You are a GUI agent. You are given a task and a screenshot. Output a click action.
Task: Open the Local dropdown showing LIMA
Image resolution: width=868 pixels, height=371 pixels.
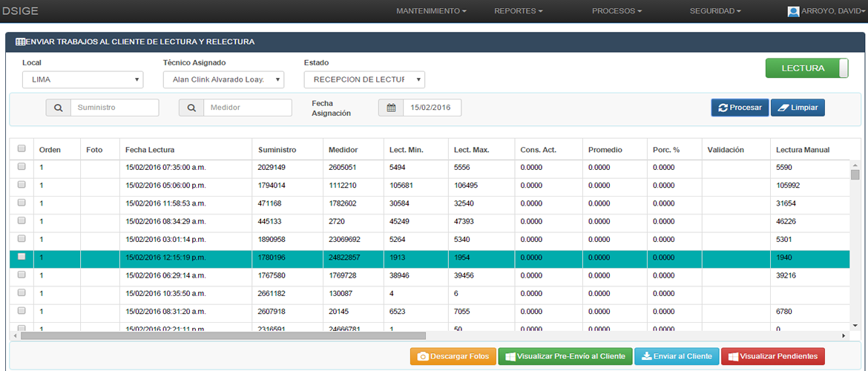pos(82,79)
